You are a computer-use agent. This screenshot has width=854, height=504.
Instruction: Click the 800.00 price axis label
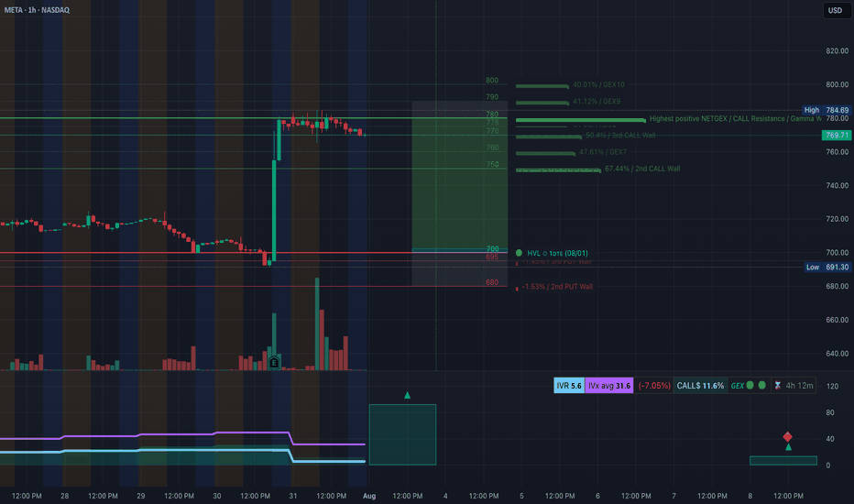click(x=838, y=84)
